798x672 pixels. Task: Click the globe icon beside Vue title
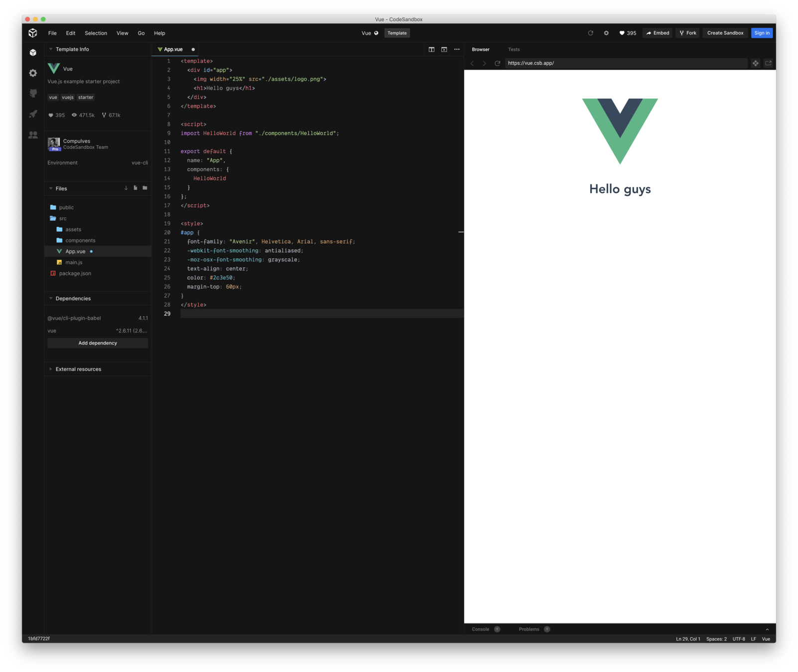[376, 33]
